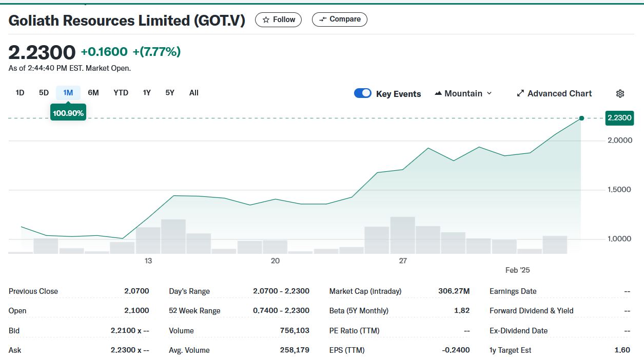Image resolution: width=644 pixels, height=360 pixels.
Task: Click the 1M selected range tab
Action: 68,93
